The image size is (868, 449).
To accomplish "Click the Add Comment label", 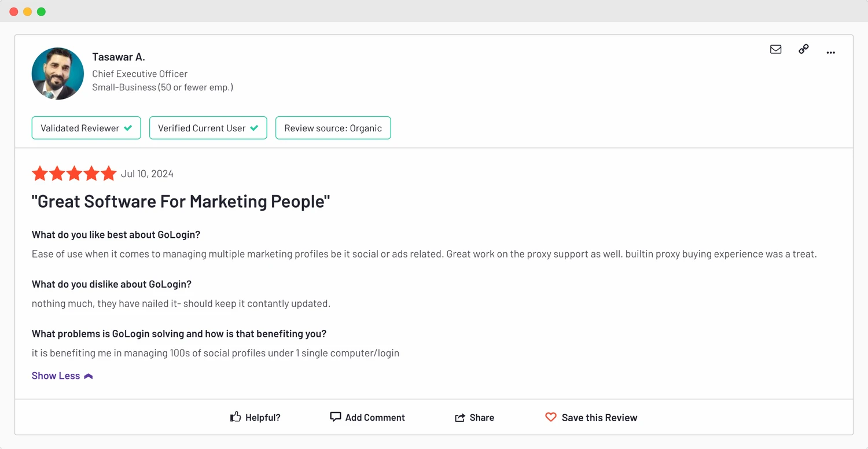I will 375,418.
